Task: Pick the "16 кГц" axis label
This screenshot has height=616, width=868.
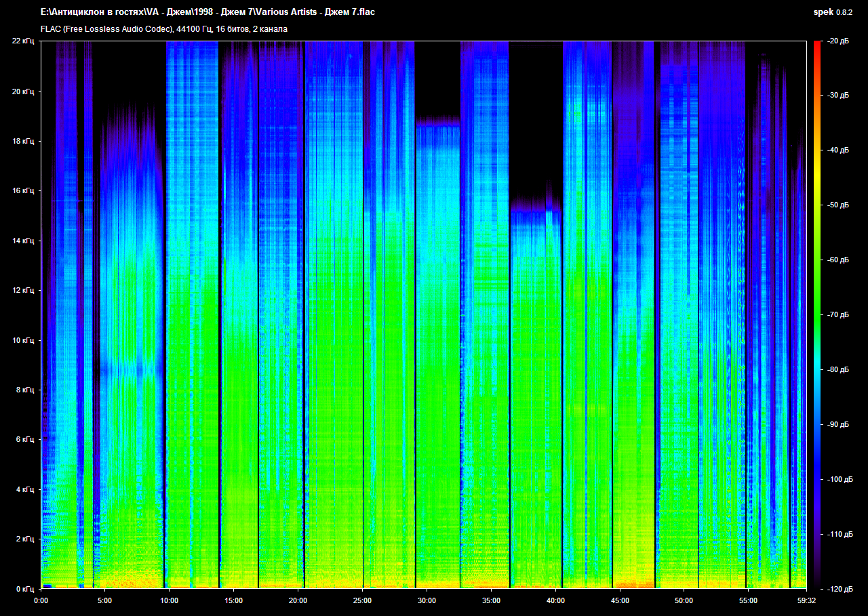Action: (x=23, y=191)
